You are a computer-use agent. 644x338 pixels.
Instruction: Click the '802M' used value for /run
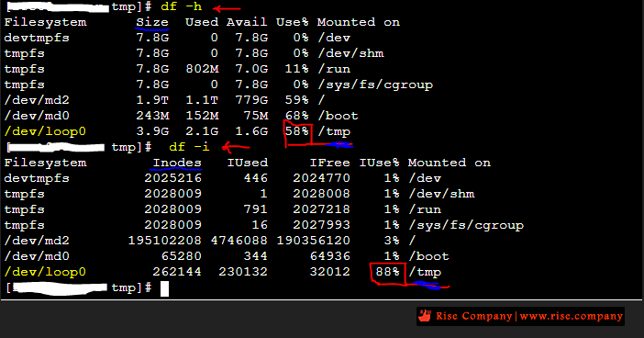202,69
